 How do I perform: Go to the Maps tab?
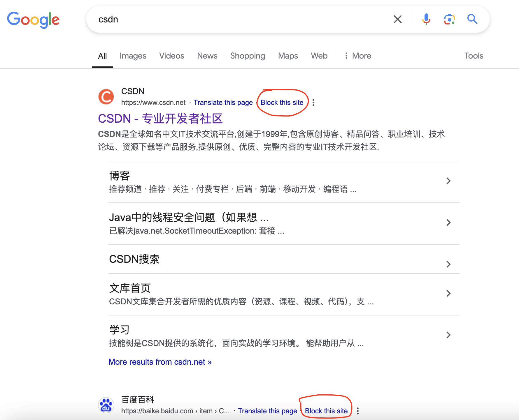[288, 56]
